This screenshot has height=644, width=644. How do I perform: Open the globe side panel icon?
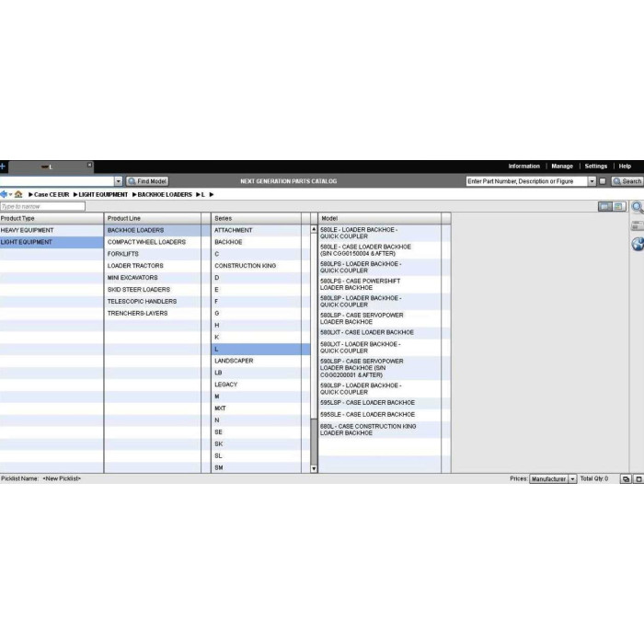(x=638, y=244)
